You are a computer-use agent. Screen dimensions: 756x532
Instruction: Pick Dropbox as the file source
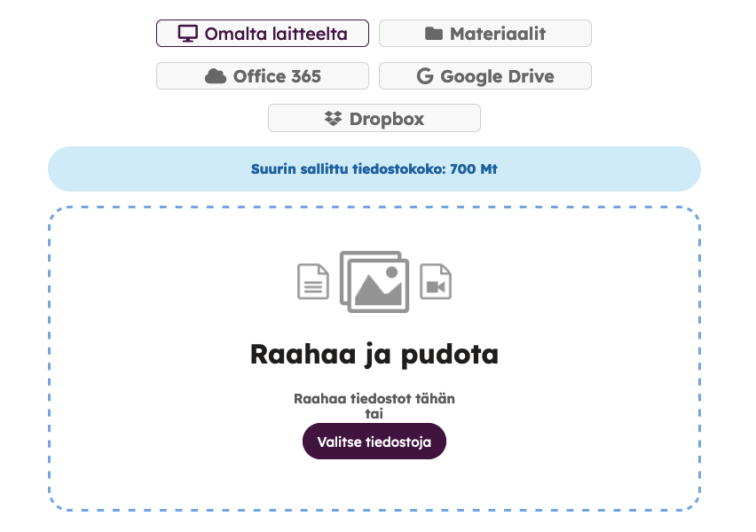374,118
